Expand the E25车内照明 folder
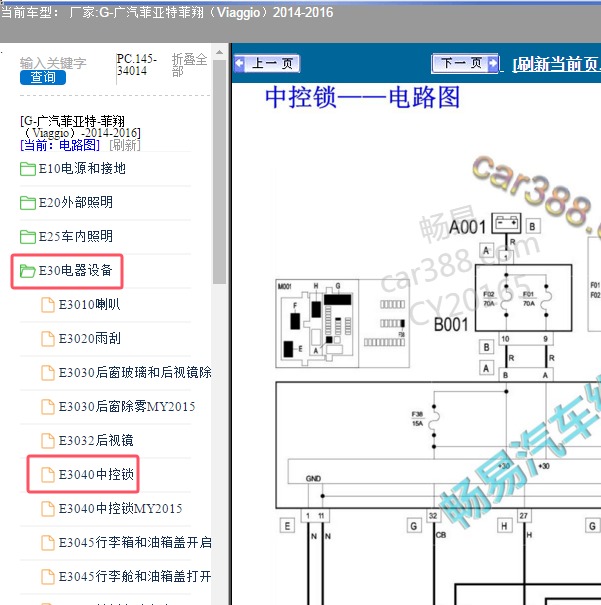 click(76, 237)
